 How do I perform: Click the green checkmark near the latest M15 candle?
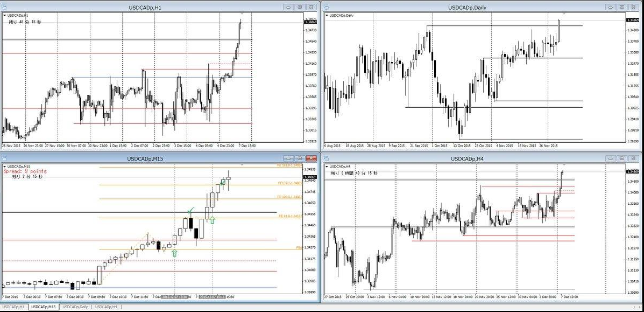[223, 182]
